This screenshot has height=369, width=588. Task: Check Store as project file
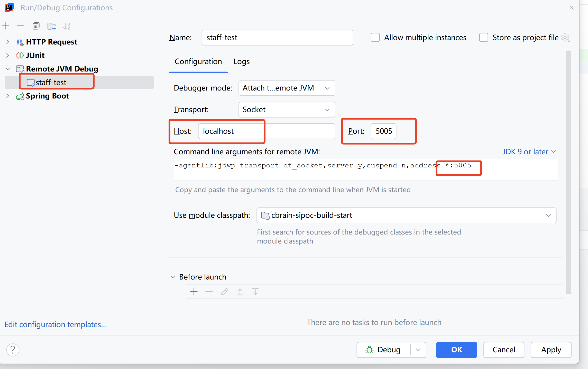pos(484,38)
